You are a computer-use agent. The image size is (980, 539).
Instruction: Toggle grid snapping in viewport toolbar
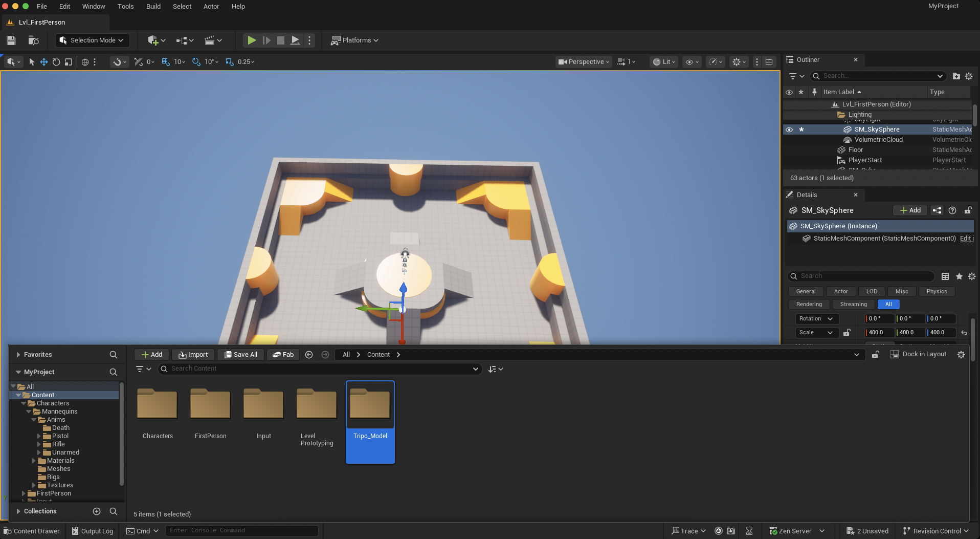point(166,62)
